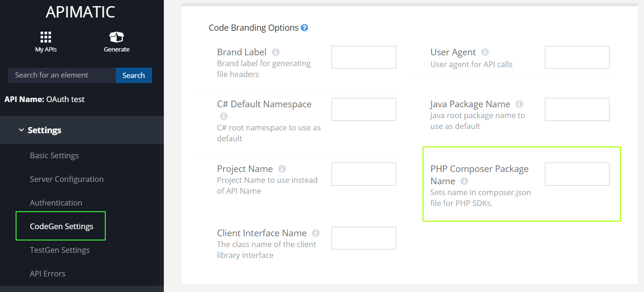Click the Code Branding Options heading

[x=254, y=28]
